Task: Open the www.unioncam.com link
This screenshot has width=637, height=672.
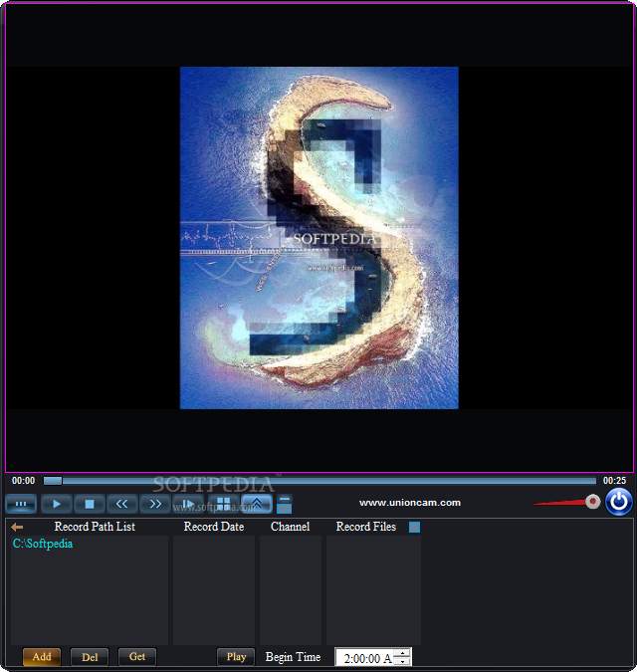Action: (x=410, y=503)
